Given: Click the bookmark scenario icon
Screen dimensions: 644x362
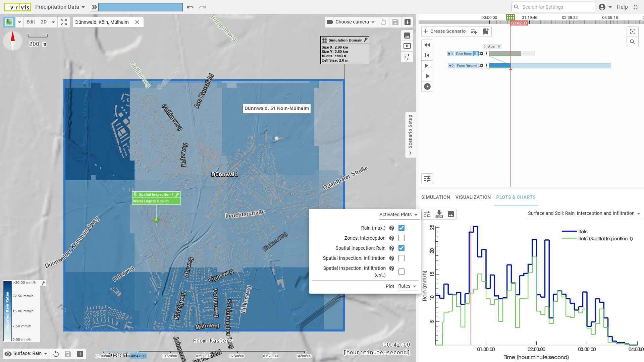Looking at the screenshot, I should click(486, 31).
